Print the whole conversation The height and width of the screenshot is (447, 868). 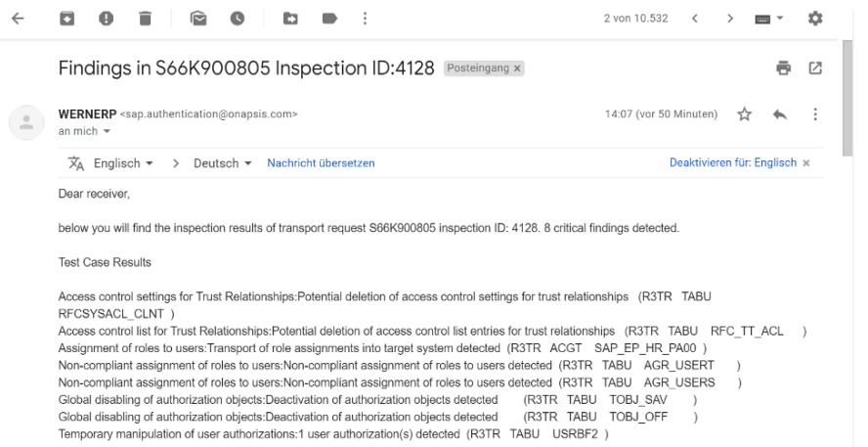point(782,68)
